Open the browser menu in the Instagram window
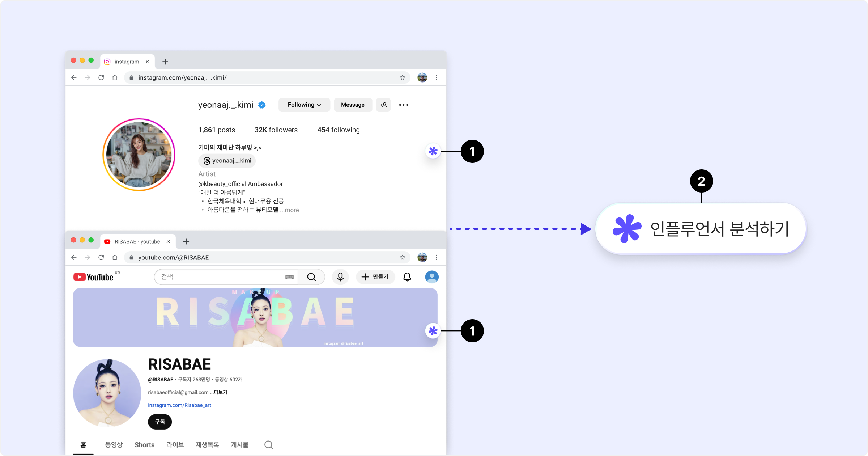This screenshot has width=868, height=456. click(x=437, y=77)
